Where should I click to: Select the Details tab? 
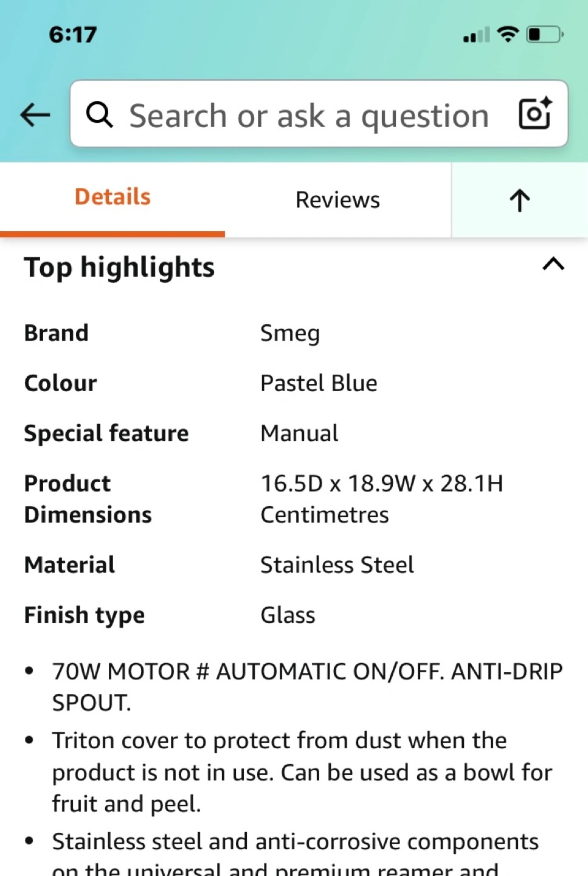point(112,197)
